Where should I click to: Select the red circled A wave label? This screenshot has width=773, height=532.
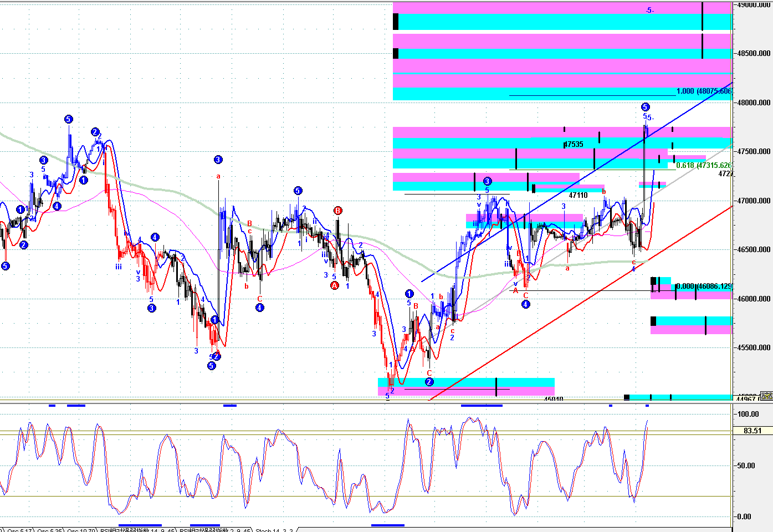(x=334, y=285)
